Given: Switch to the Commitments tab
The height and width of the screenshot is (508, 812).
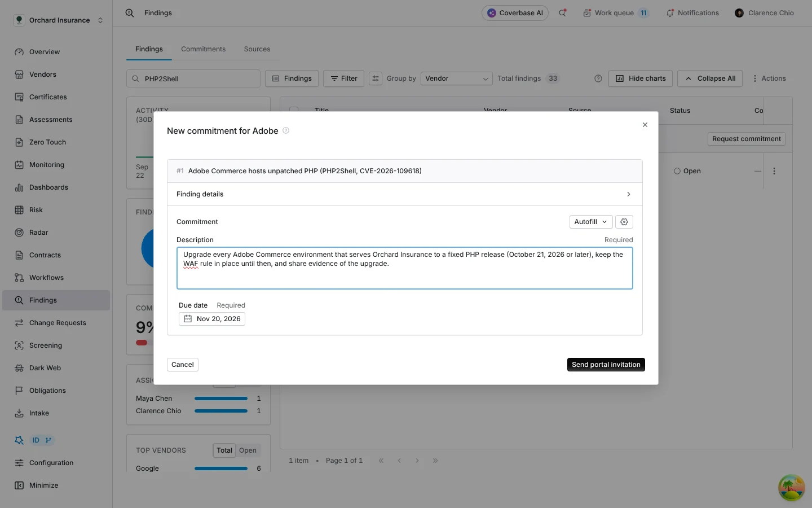Looking at the screenshot, I should (204, 49).
